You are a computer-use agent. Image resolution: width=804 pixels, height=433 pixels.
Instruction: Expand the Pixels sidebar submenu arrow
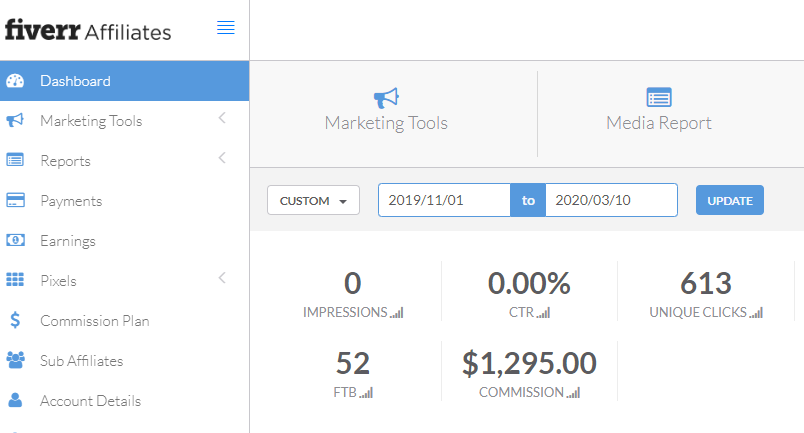tap(222, 278)
